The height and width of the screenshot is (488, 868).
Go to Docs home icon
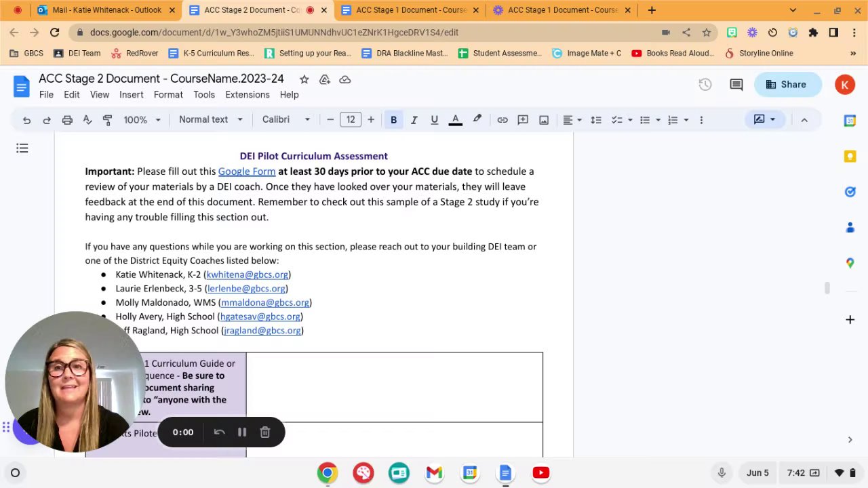[21, 86]
